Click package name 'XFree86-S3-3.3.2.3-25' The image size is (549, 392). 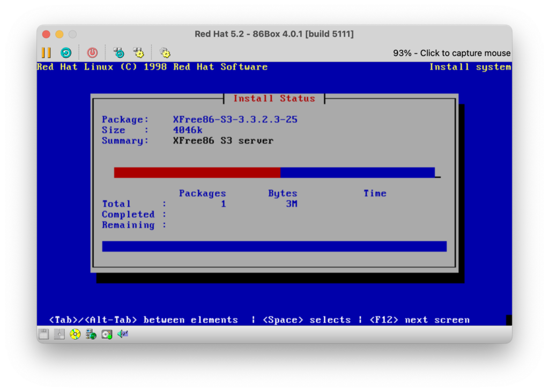click(235, 119)
